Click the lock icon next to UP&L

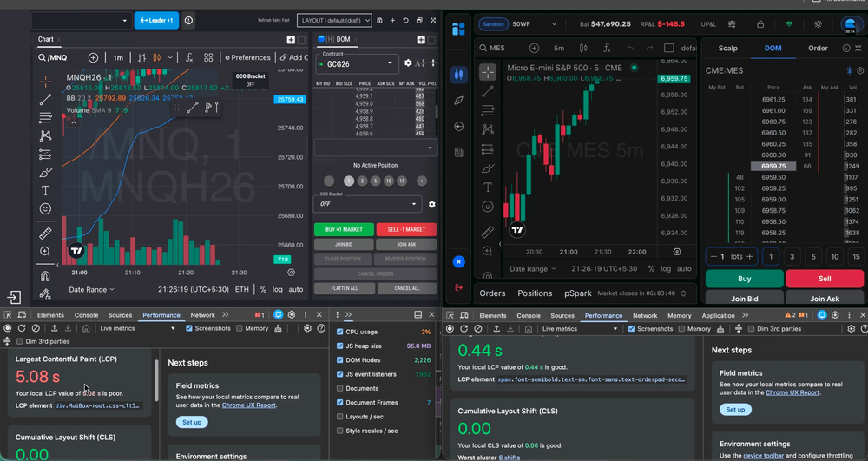click(x=760, y=25)
